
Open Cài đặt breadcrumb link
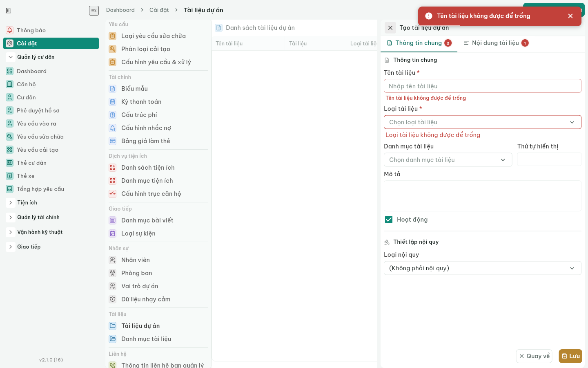[x=159, y=10]
